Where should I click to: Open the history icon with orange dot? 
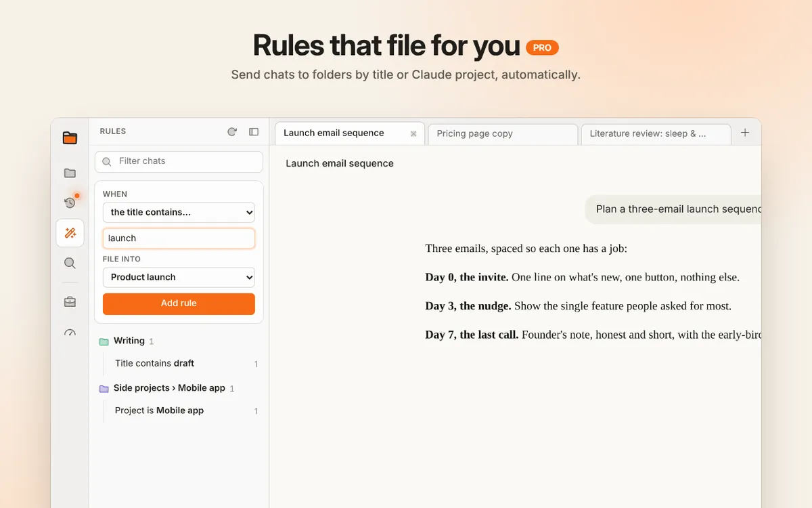coord(70,203)
